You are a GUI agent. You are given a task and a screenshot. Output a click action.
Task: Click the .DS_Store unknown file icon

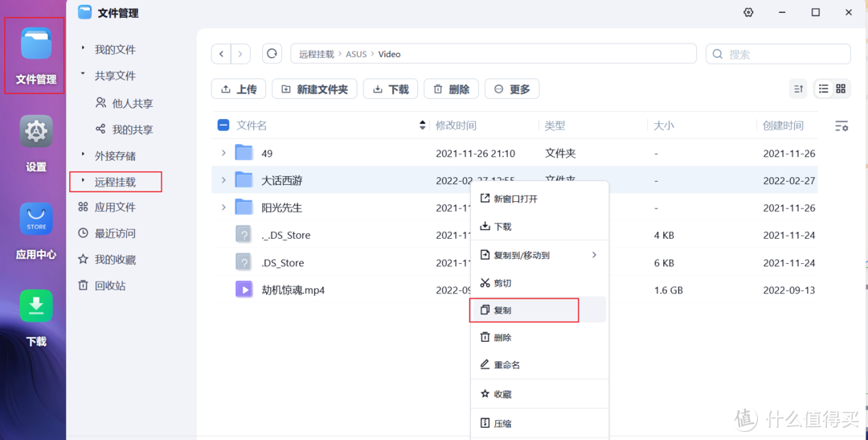coord(244,261)
